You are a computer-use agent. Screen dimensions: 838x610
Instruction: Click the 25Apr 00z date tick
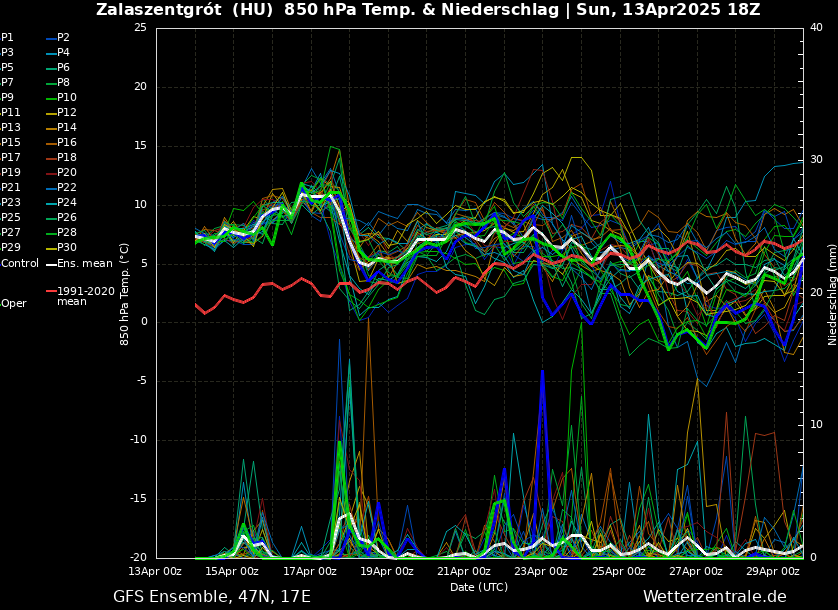[619, 571]
